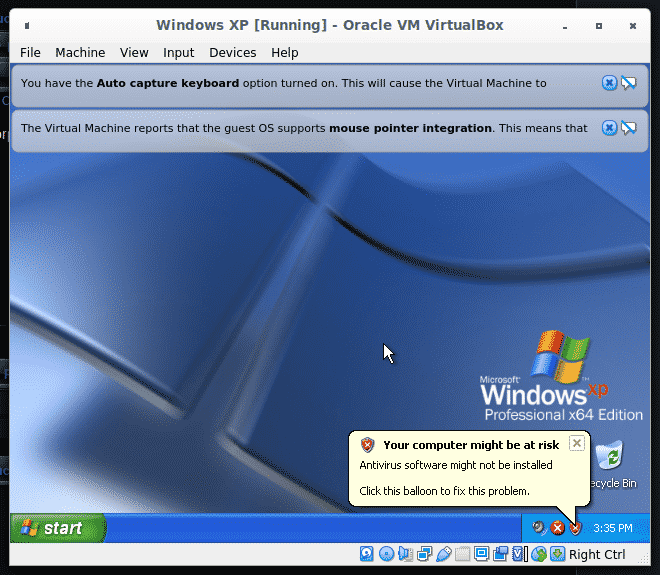Image resolution: width=660 pixels, height=575 pixels.
Task: Click the hard disk activity indicator icon
Action: [x=367, y=554]
